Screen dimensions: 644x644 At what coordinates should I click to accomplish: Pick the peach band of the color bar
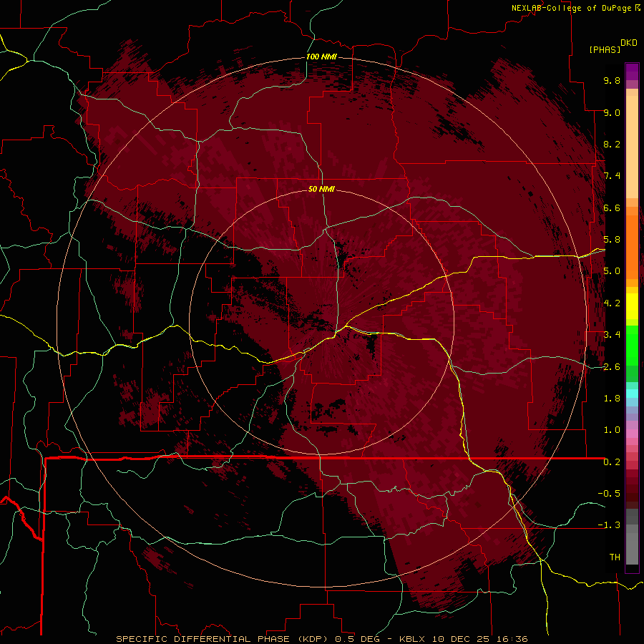[x=632, y=148]
